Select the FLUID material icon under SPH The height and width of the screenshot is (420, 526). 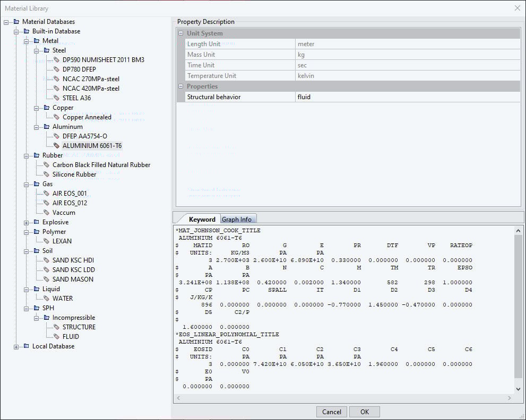click(x=56, y=336)
